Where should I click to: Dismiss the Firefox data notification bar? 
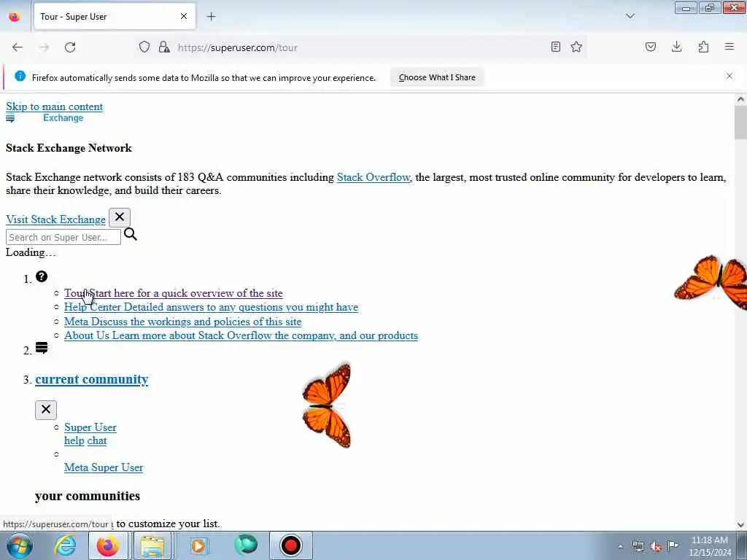pos(729,76)
